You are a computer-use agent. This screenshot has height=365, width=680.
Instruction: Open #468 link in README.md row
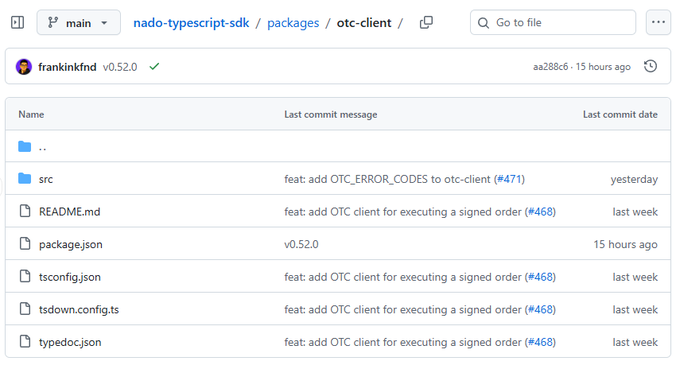tap(540, 212)
